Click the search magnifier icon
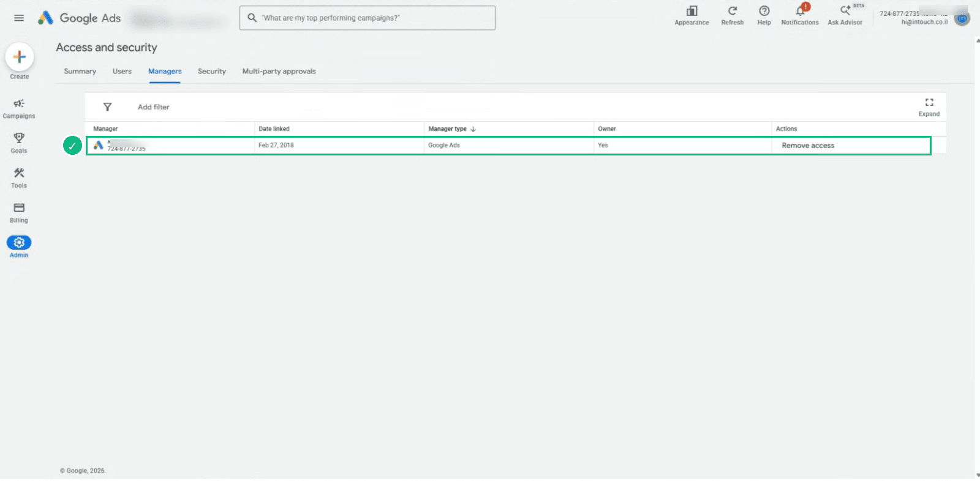980x481 pixels. tap(252, 18)
